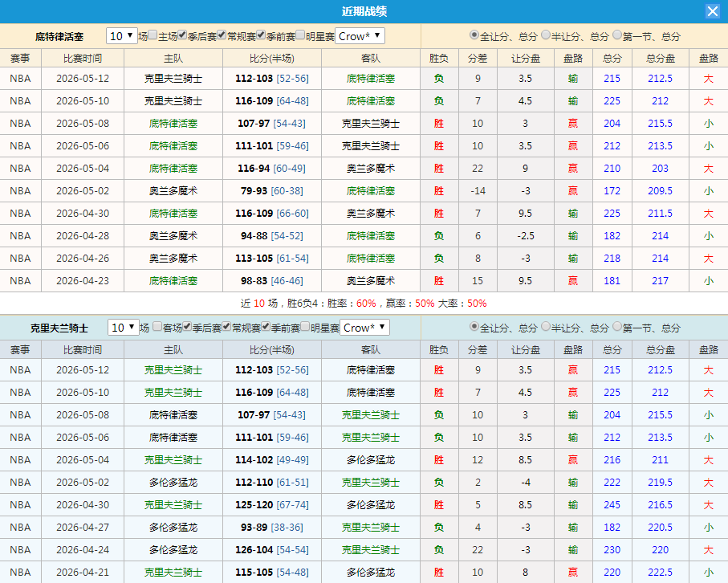Click 分差 header in 克里夫兰骑士 table
The height and width of the screenshot is (583, 728).
pos(478,350)
